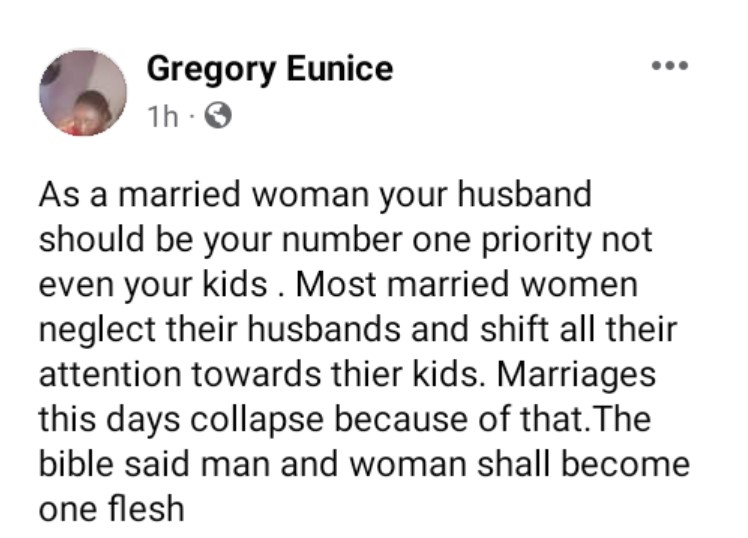Screen dimensions: 748x538
Task: Open the Gregory Eunice profile name link
Action: click(269, 69)
